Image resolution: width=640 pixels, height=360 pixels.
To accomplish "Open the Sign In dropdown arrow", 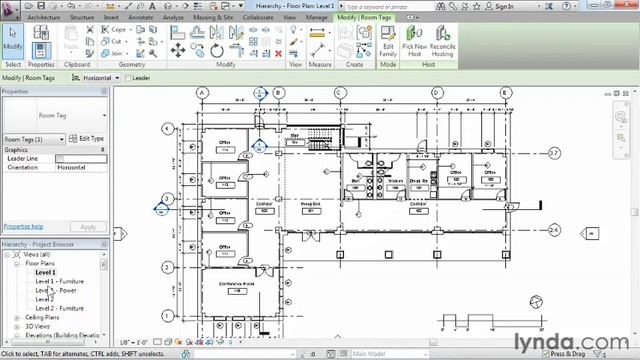I will [539, 7].
